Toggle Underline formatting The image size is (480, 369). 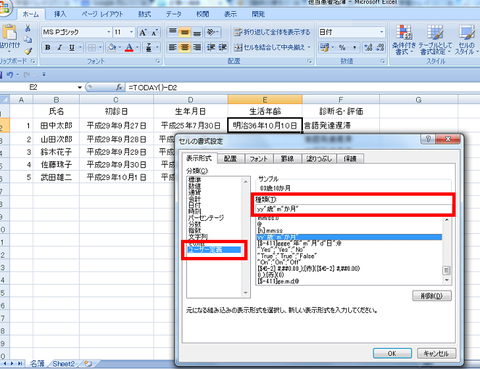coord(72,48)
